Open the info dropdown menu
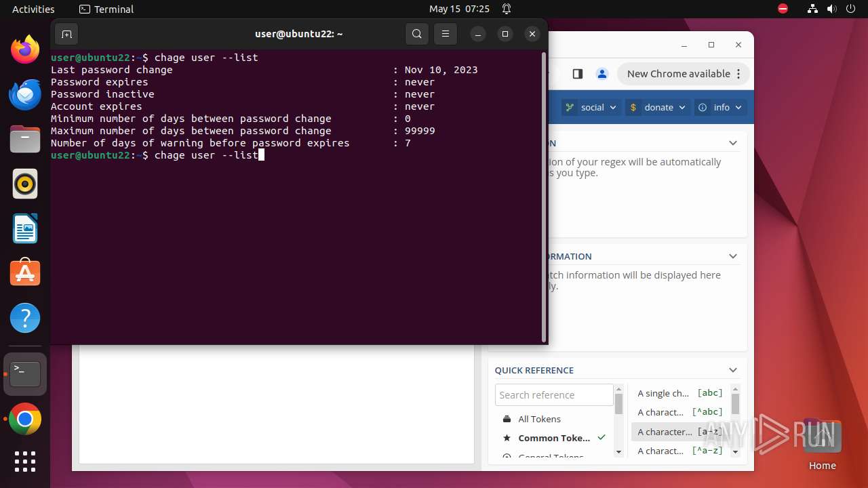 click(721, 107)
